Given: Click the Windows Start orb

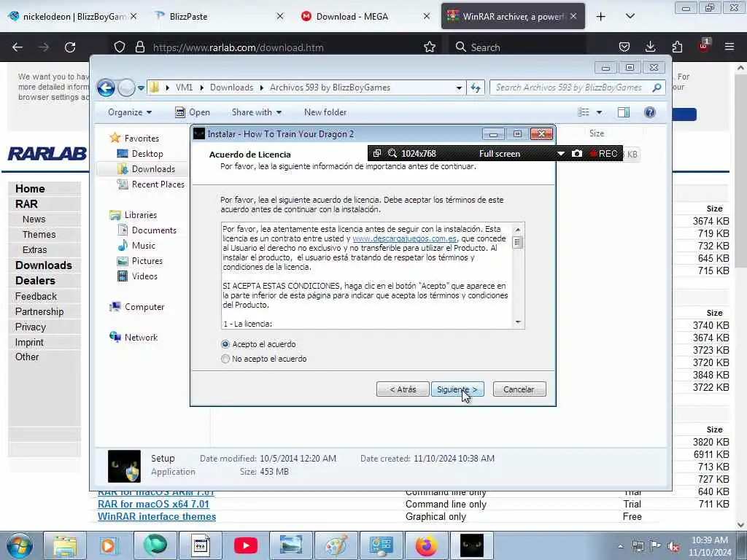Looking at the screenshot, I should (x=19, y=545).
